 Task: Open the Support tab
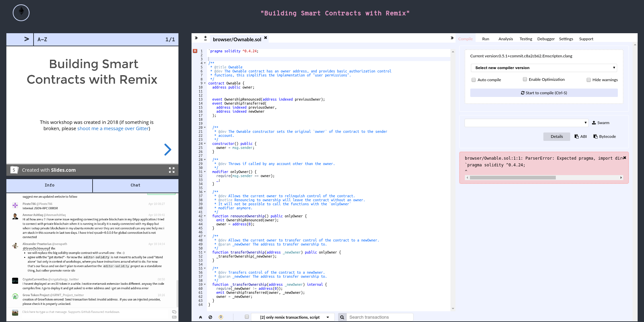coord(586,39)
